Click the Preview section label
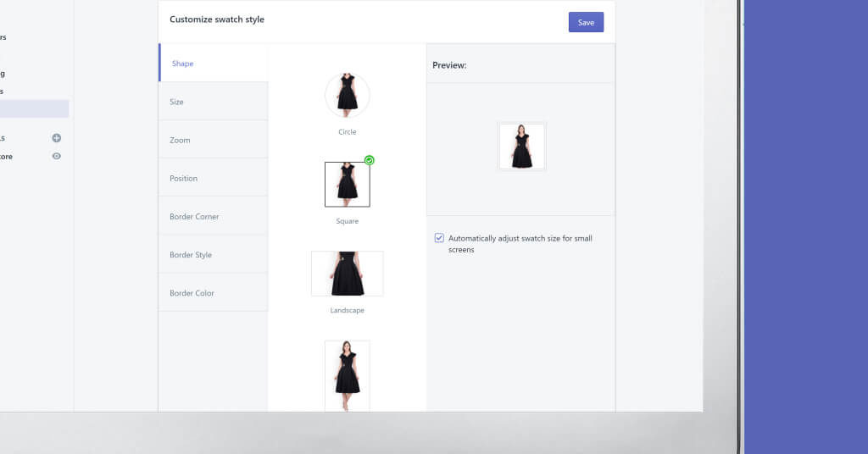 pyautogui.click(x=449, y=65)
